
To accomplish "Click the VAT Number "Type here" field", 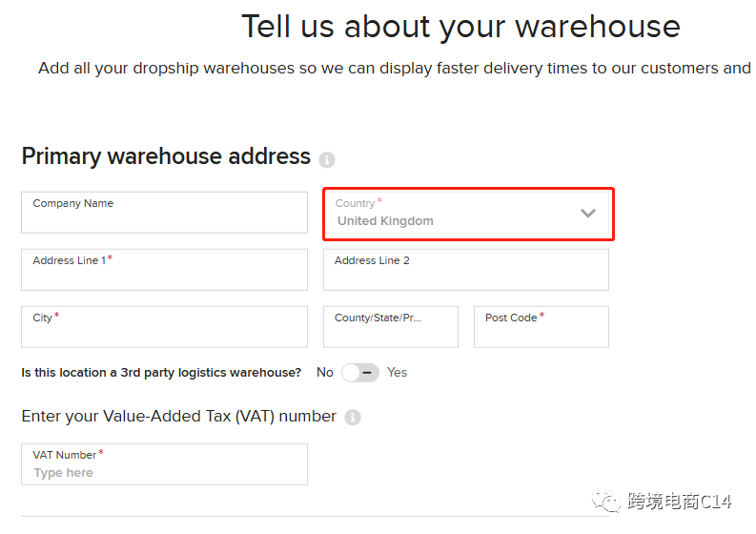I will 164,472.
